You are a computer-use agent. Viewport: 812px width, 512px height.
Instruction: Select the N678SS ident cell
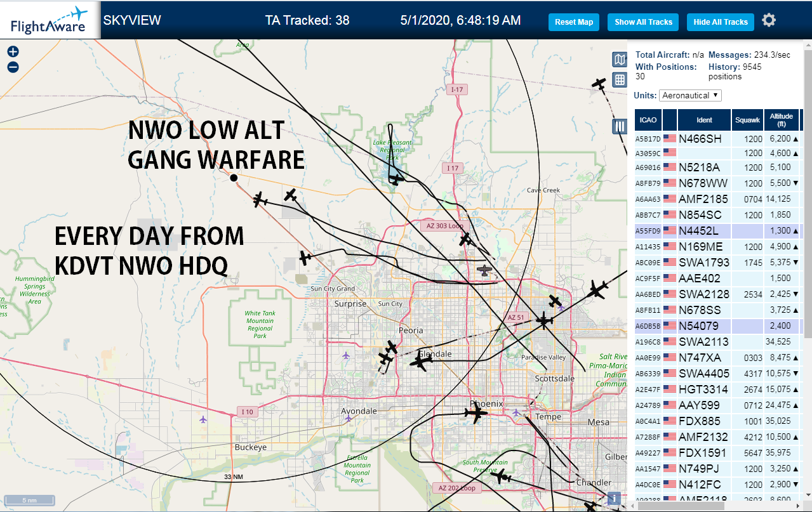pyautogui.click(x=703, y=310)
